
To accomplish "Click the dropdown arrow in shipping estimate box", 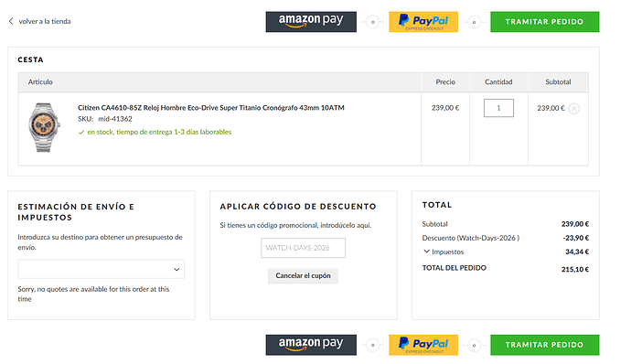I will click(x=176, y=270).
